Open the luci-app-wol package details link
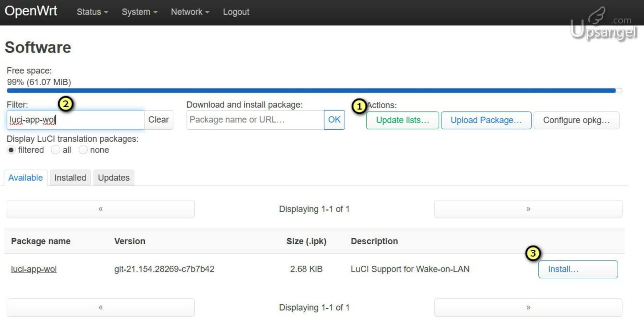The image size is (644, 334). pos(34,269)
